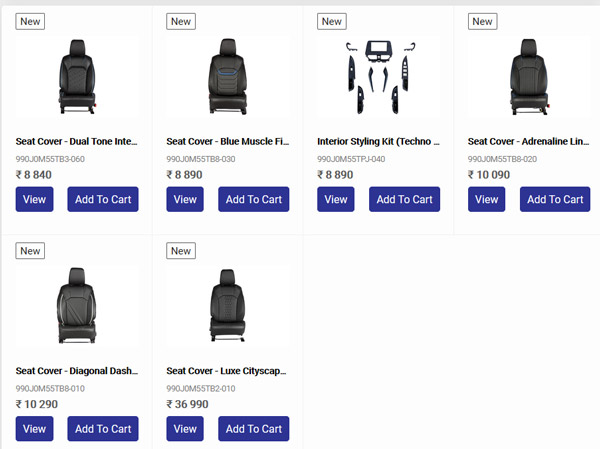The width and height of the screenshot is (600, 449).
Task: Open the Diagonal Dash seat cover image
Action: point(76,306)
